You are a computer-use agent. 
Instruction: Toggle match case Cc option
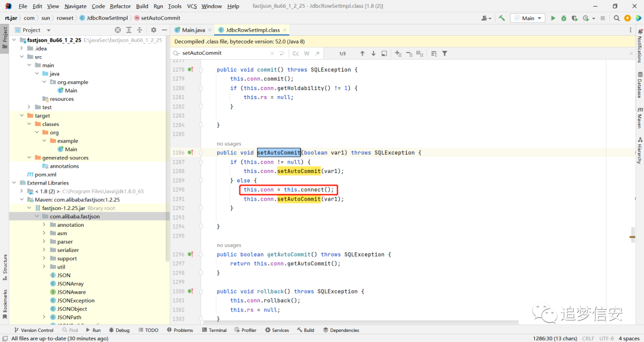pyautogui.click(x=296, y=54)
